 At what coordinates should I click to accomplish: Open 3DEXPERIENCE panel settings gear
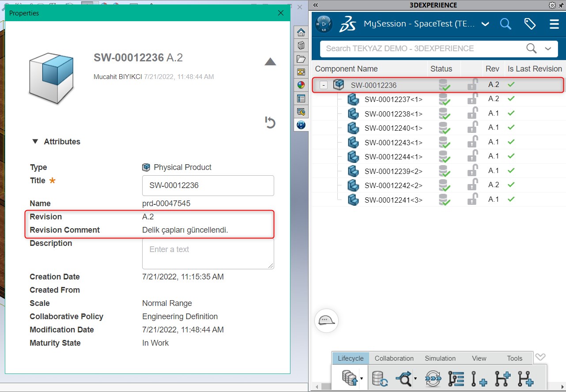pyautogui.click(x=552, y=5)
